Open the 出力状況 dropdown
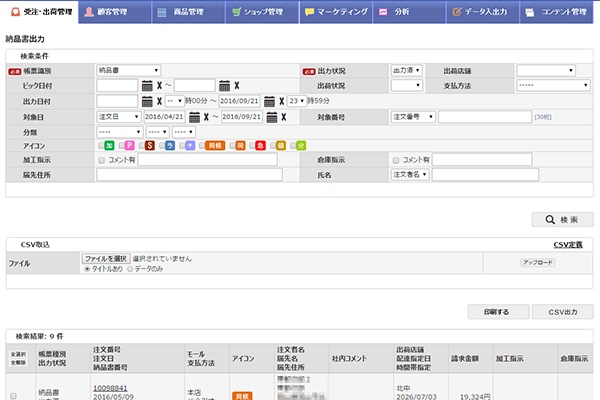Screen dimensions: 600x400 pos(406,71)
